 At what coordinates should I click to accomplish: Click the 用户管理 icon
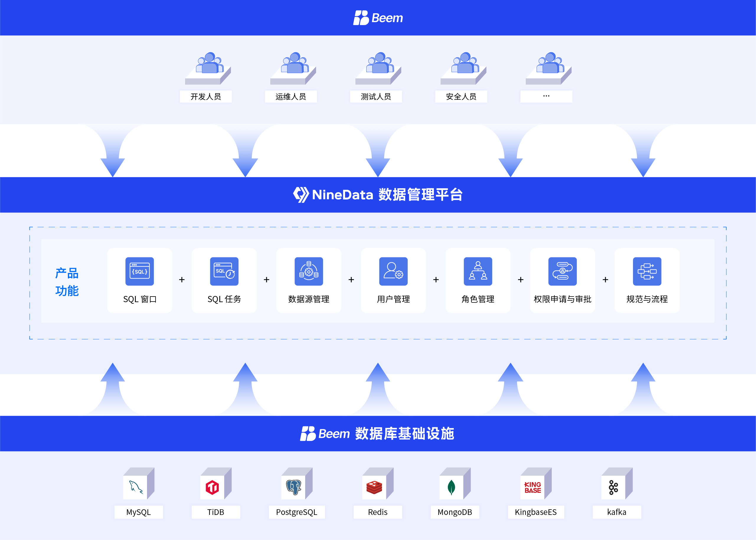point(393,271)
